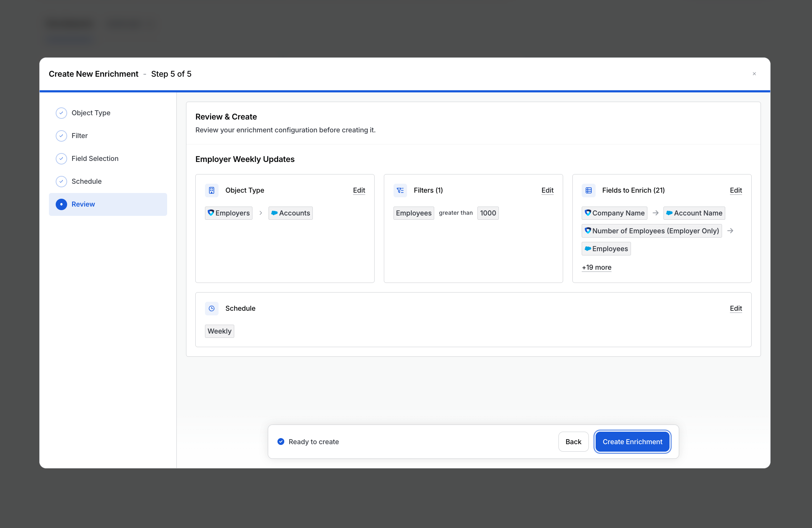
Task: Click the Salesforce cloud icon on Accounts chip
Action: 274,213
